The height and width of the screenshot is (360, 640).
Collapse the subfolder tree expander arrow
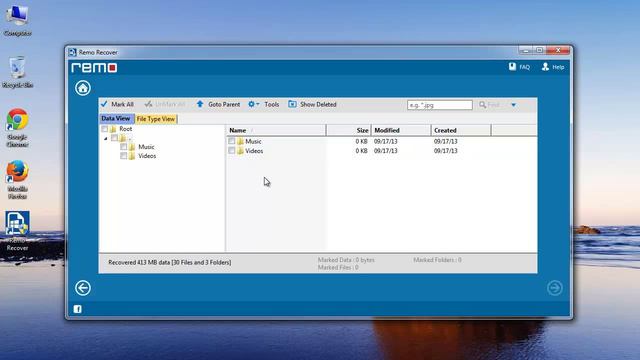click(106, 138)
